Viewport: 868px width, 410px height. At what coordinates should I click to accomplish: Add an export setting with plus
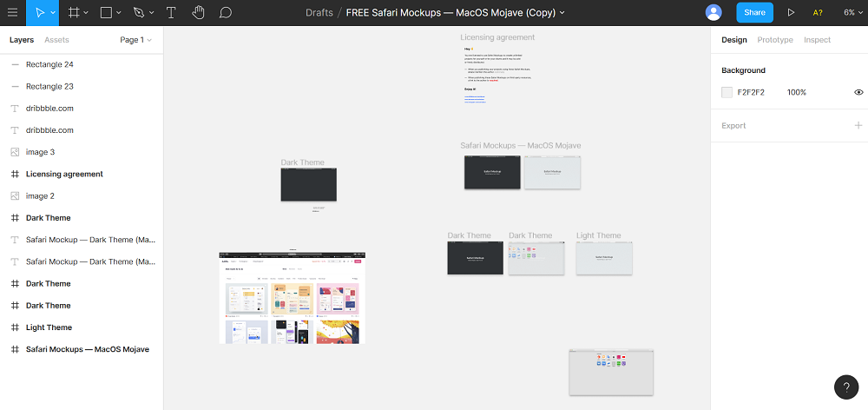pyautogui.click(x=858, y=126)
